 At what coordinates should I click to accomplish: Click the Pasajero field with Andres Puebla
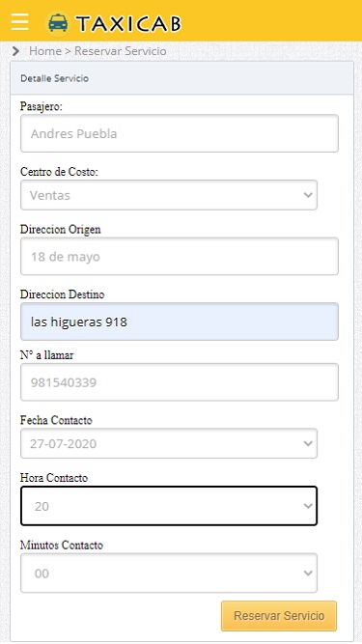[180, 133]
